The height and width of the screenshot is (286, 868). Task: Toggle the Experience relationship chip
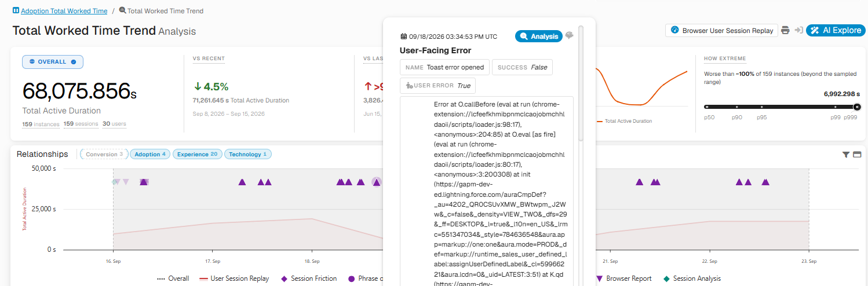click(197, 154)
